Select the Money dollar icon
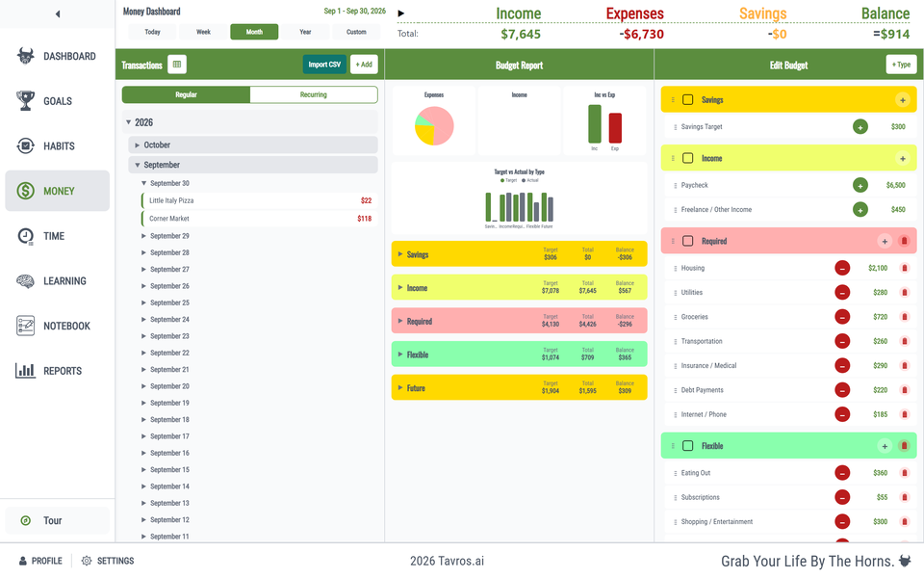Viewport: 924px width, 578px height. click(25, 191)
